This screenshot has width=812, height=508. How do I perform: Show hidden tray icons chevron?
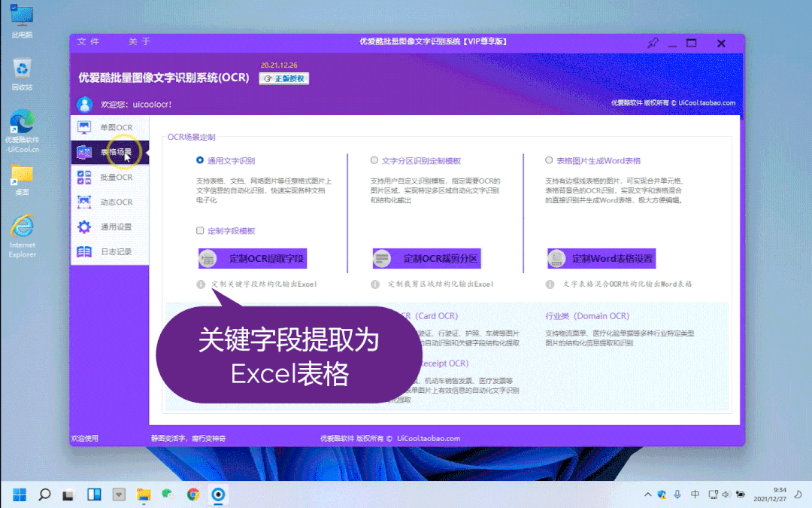(x=648, y=494)
